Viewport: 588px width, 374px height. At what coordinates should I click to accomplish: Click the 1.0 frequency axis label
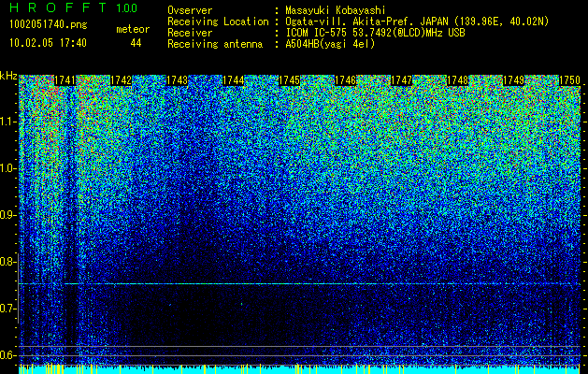(7, 168)
